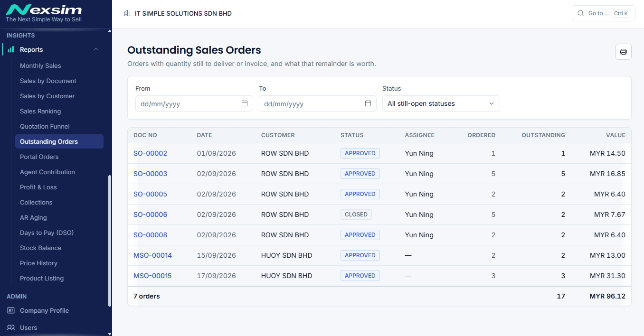Click IT SIMPLE SOLUTIONS SDN BHD company name
This screenshot has height=336, width=644.
point(183,13)
